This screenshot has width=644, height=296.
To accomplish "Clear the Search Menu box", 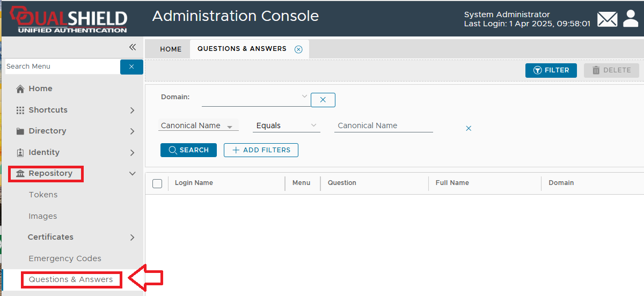I will 131,66.
